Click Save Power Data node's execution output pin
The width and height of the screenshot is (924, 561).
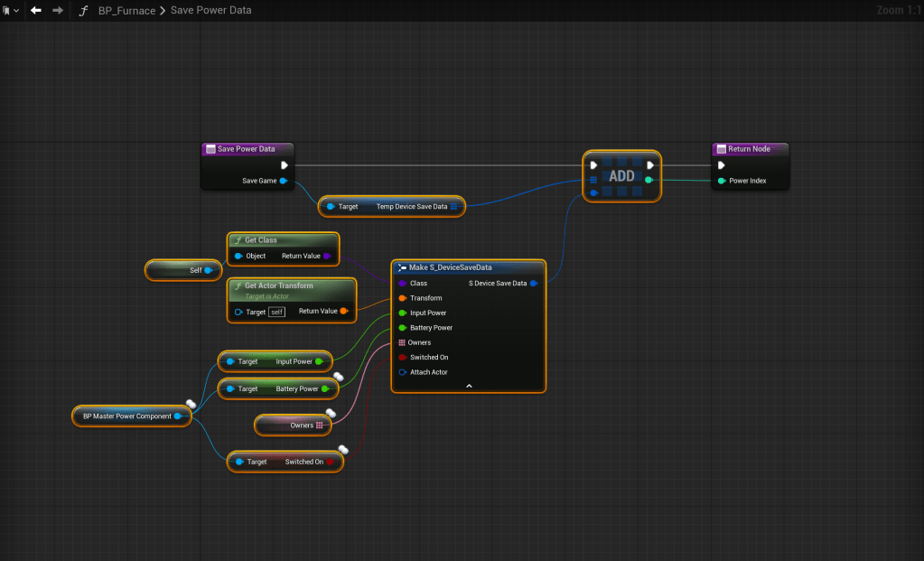coord(285,165)
